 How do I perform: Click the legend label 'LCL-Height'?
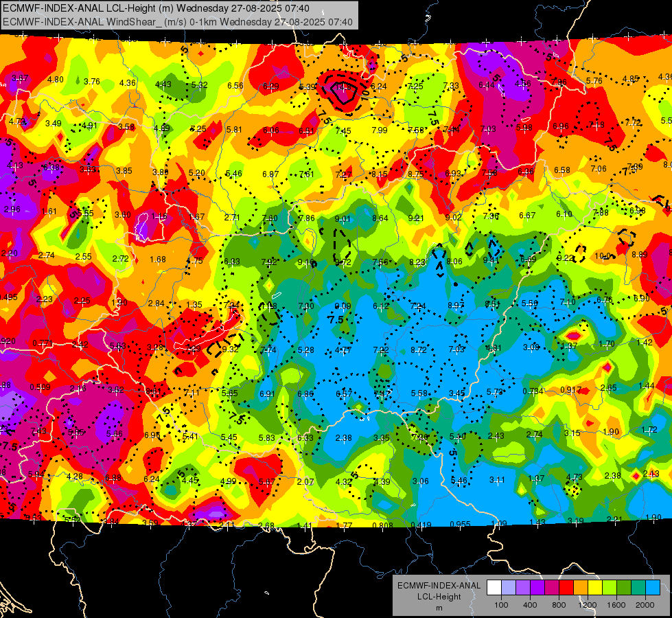[x=439, y=597]
